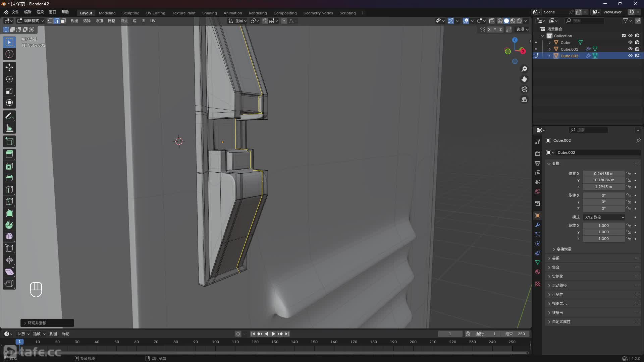The image size is (644, 362).
Task: Toggle Cube.002 viewport visibility eye
Action: pyautogui.click(x=630, y=56)
